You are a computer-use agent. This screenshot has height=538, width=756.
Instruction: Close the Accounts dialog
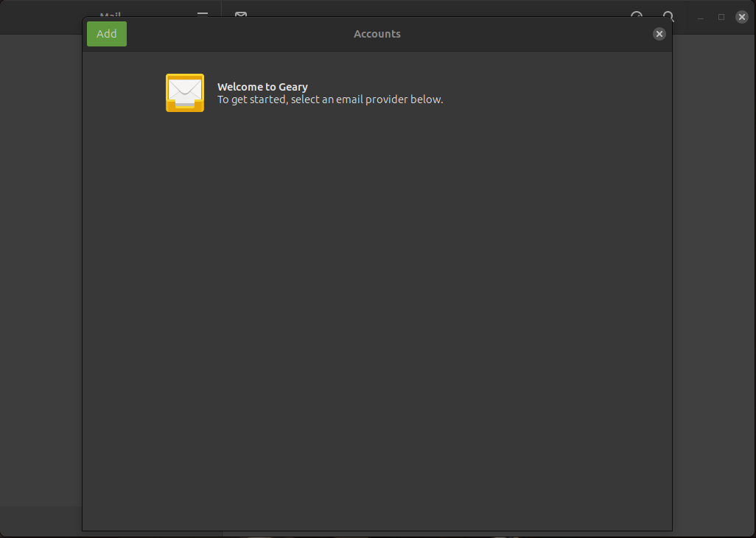point(659,34)
